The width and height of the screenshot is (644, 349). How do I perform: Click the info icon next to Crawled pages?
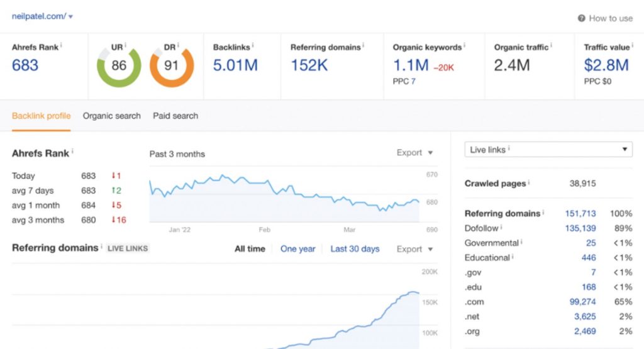[528, 182]
